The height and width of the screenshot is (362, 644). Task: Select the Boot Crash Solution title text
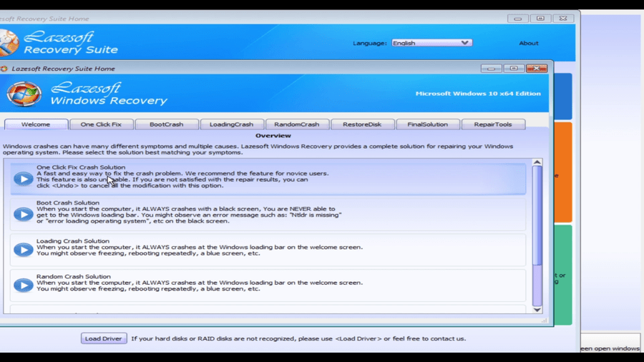(x=68, y=202)
